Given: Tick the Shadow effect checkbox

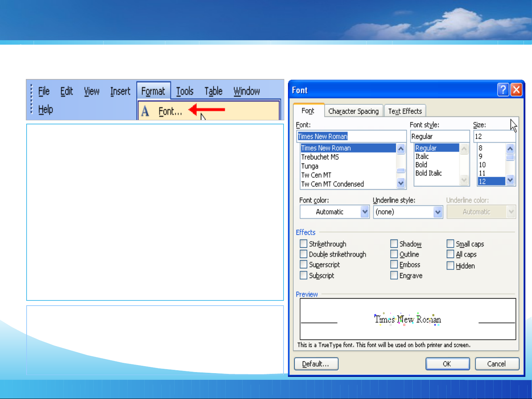Looking at the screenshot, I should [x=394, y=244].
